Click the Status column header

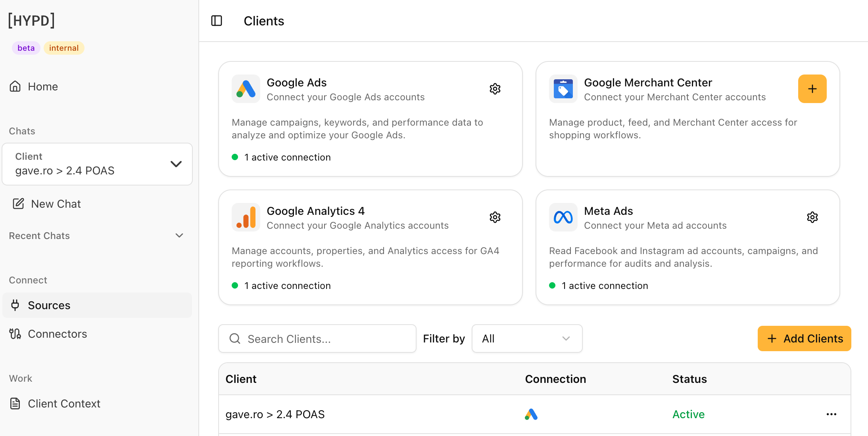689,379
